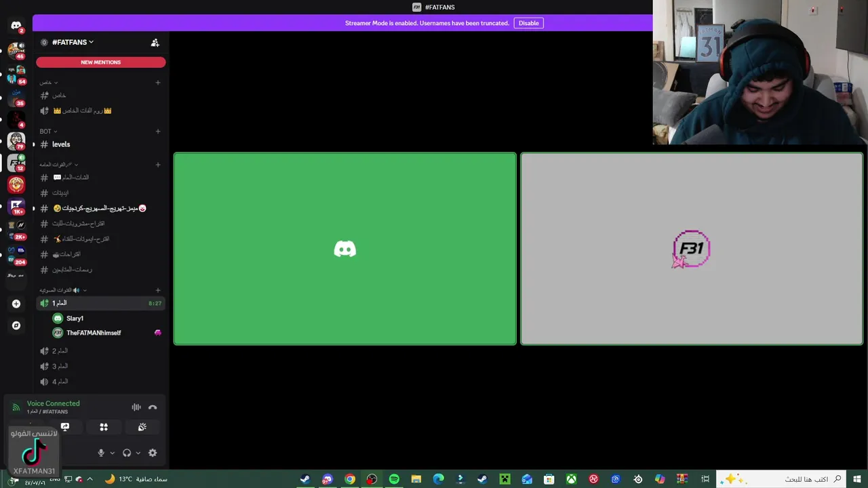The width and height of the screenshot is (868, 488).
Task: Open Minecraft from the taskbar
Action: coord(505,479)
